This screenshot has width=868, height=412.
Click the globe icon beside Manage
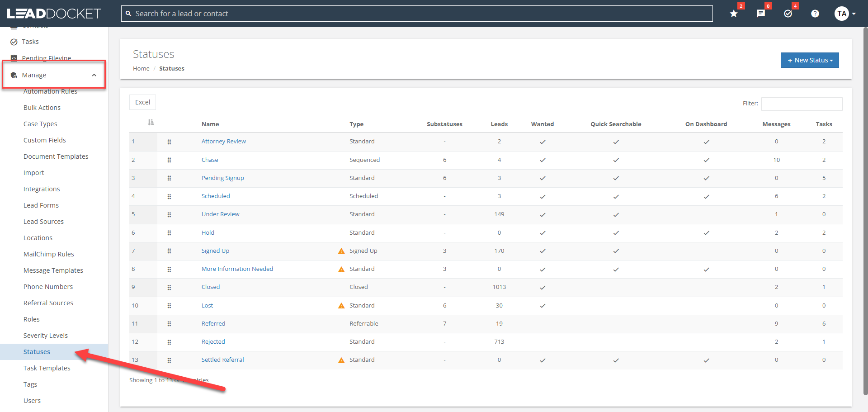[14, 75]
